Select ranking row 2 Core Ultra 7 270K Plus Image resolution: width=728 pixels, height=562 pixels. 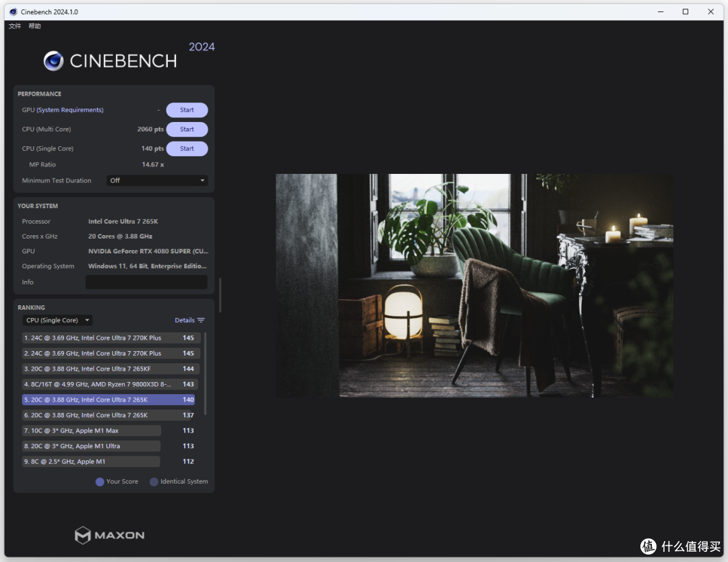pos(111,353)
